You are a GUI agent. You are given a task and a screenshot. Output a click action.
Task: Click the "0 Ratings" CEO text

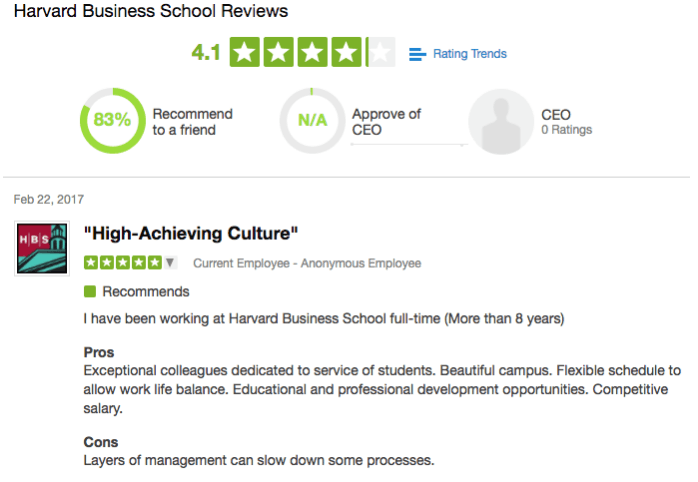tap(566, 130)
